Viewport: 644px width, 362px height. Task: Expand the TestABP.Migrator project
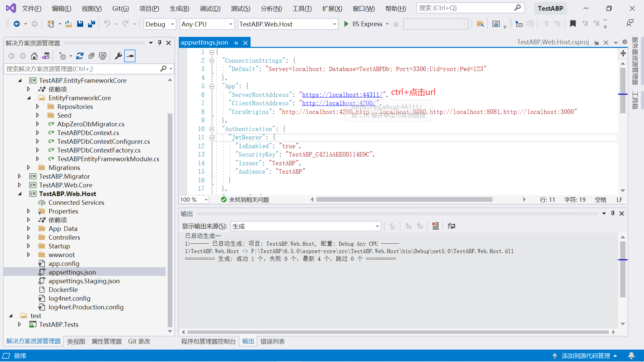(x=19, y=176)
